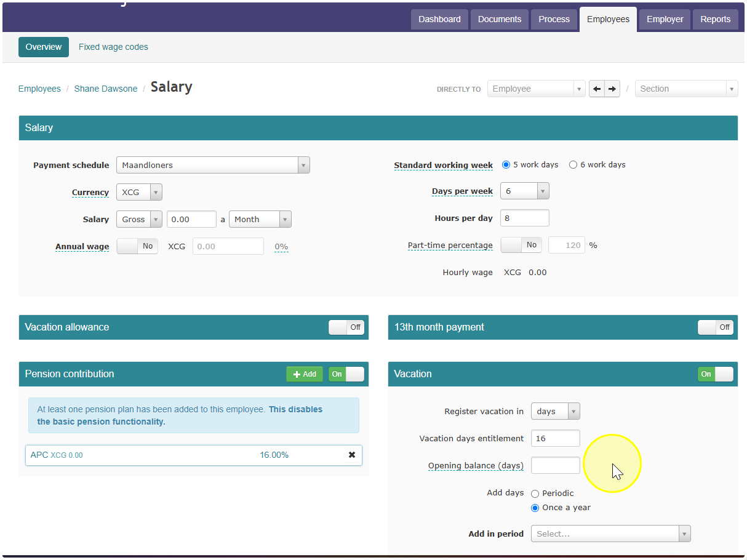This screenshot has height=560, width=747.
Task: Choose Periodic add days option
Action: pyautogui.click(x=535, y=494)
